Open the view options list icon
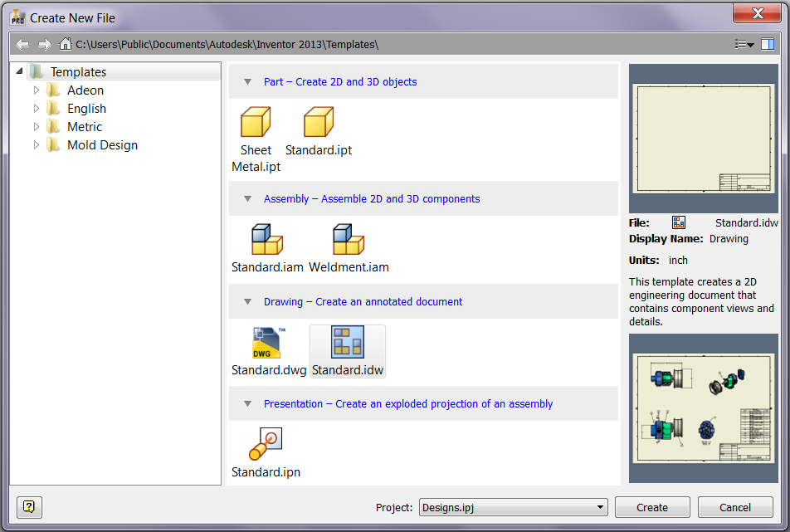Screen dimensions: 790x532 tap(744, 44)
